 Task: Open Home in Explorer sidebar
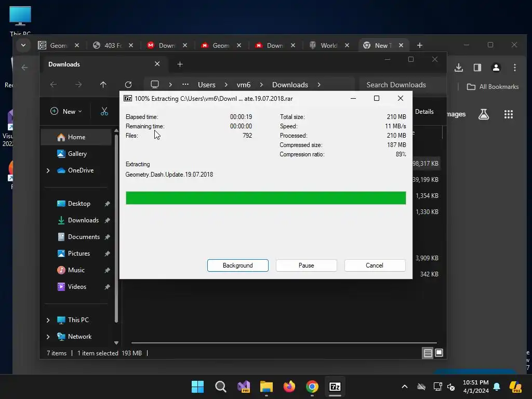click(x=76, y=137)
